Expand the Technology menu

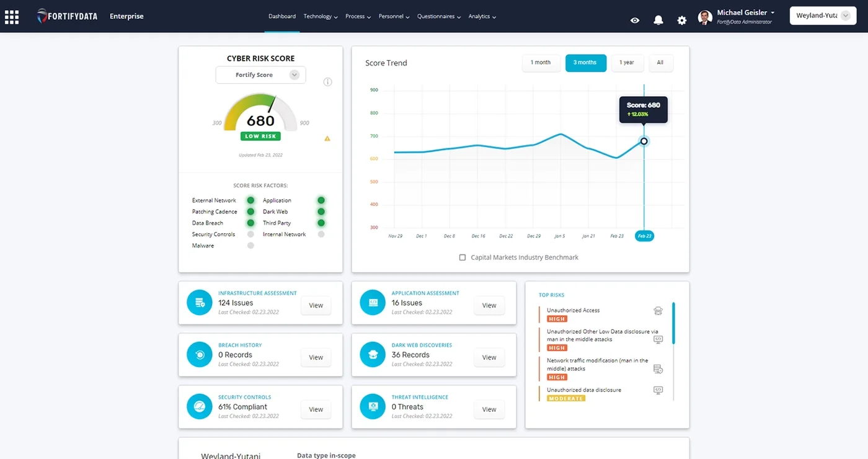click(321, 17)
